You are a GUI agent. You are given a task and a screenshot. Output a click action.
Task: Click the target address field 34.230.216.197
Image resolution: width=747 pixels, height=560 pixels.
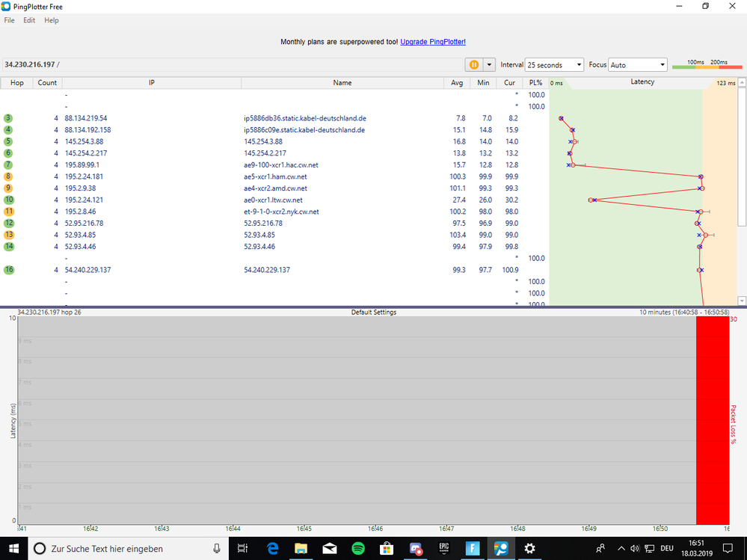(x=232, y=65)
